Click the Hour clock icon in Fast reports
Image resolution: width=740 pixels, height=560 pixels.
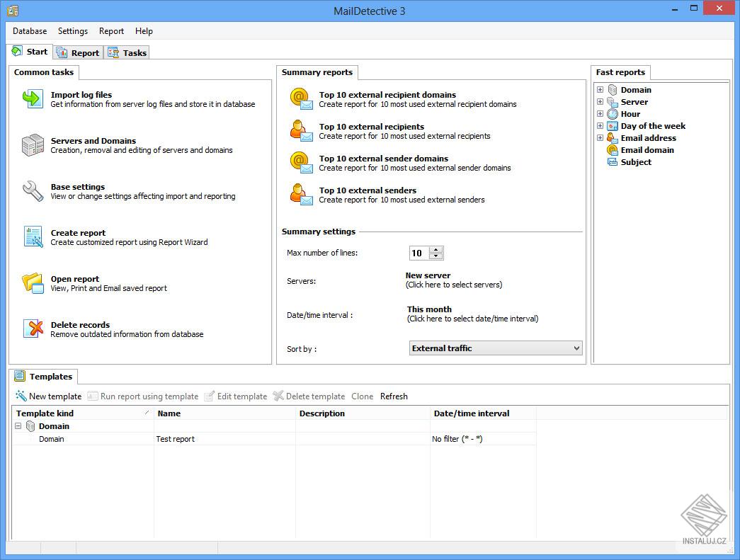pyautogui.click(x=613, y=114)
